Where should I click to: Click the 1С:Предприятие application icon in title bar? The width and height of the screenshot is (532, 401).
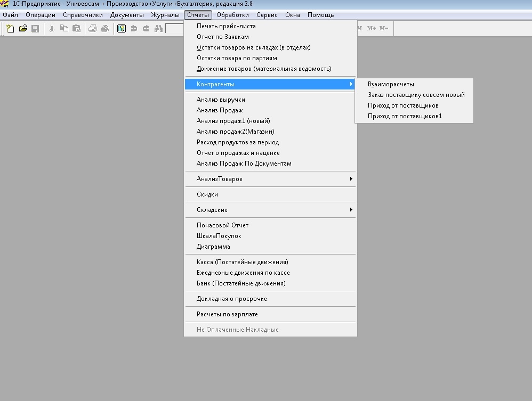pyautogui.click(x=4, y=4)
